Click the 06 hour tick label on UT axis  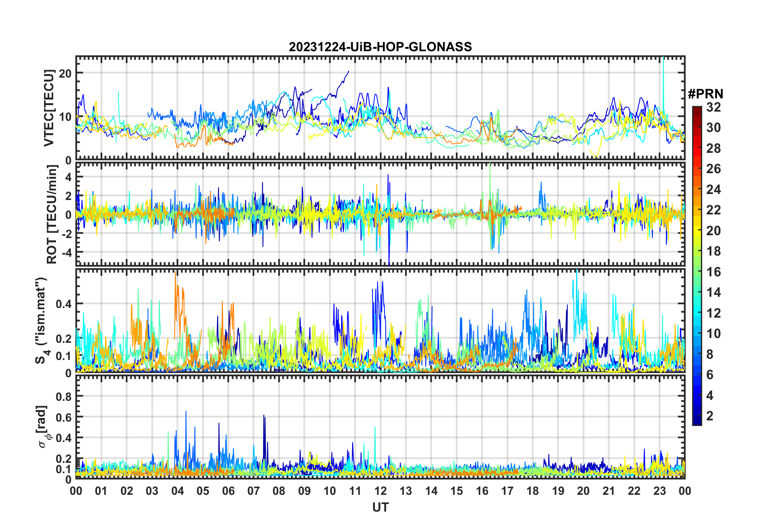pyautogui.click(x=228, y=491)
